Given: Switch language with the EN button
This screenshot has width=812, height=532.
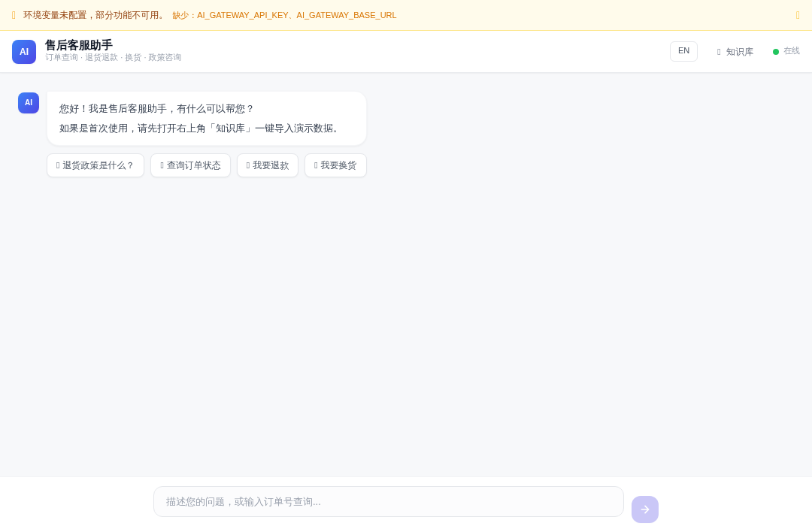Looking at the screenshot, I should coord(683,51).
